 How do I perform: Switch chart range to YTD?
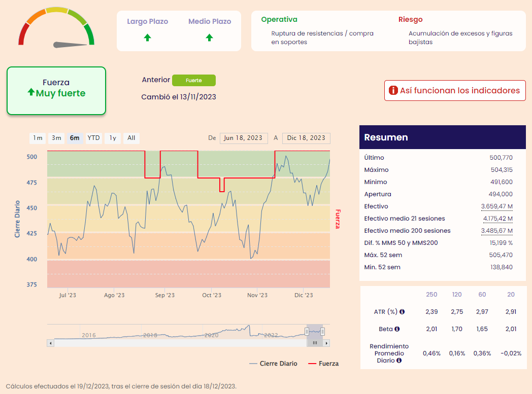pos(93,138)
